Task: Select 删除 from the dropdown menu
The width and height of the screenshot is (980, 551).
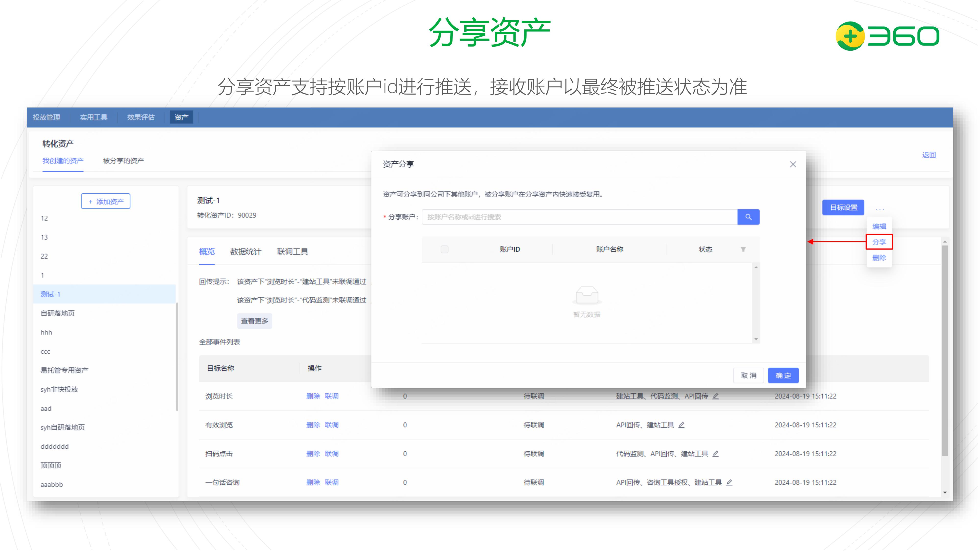Action: pos(879,258)
